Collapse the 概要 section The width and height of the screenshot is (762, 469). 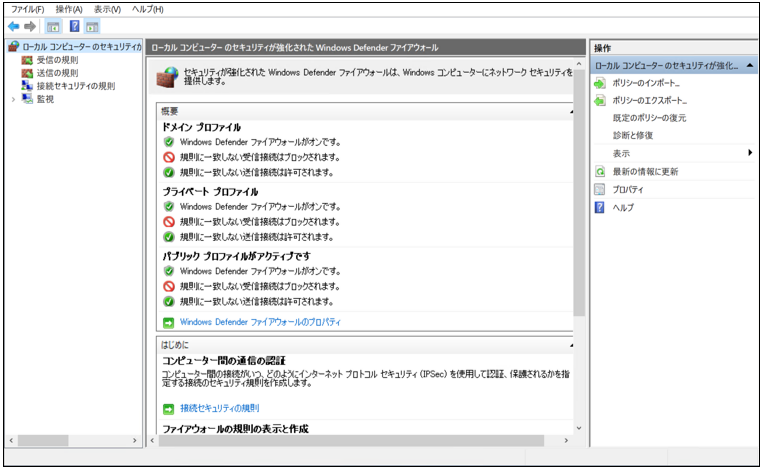tap(571, 112)
